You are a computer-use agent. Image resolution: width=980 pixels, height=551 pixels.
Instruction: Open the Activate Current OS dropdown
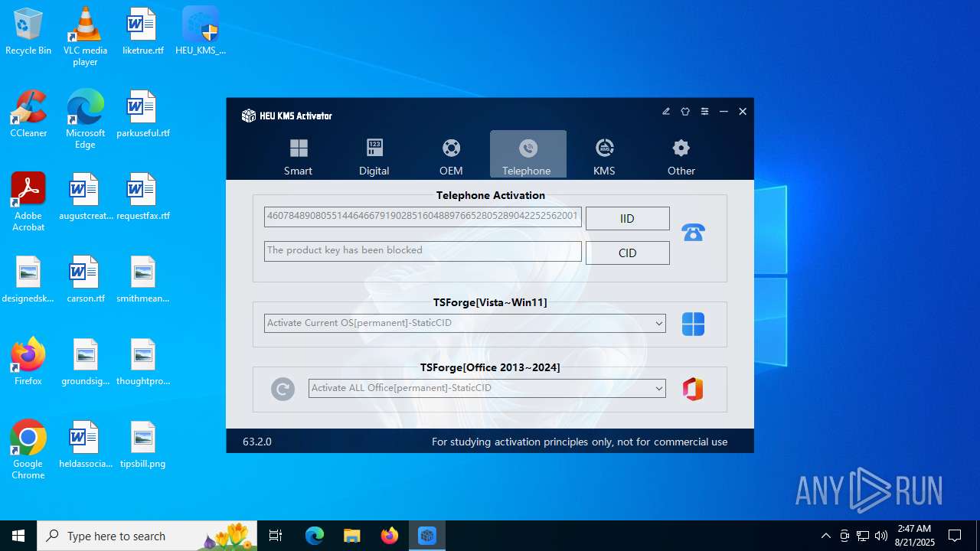point(465,323)
